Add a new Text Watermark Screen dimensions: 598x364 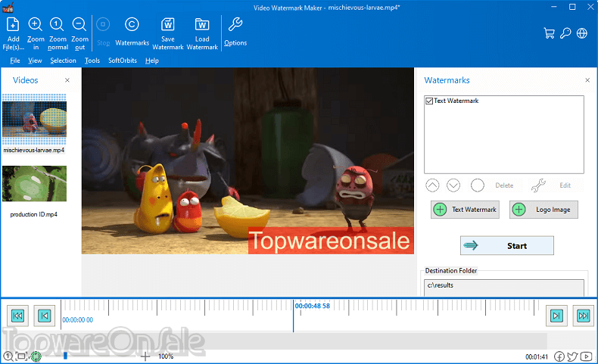[x=465, y=210]
